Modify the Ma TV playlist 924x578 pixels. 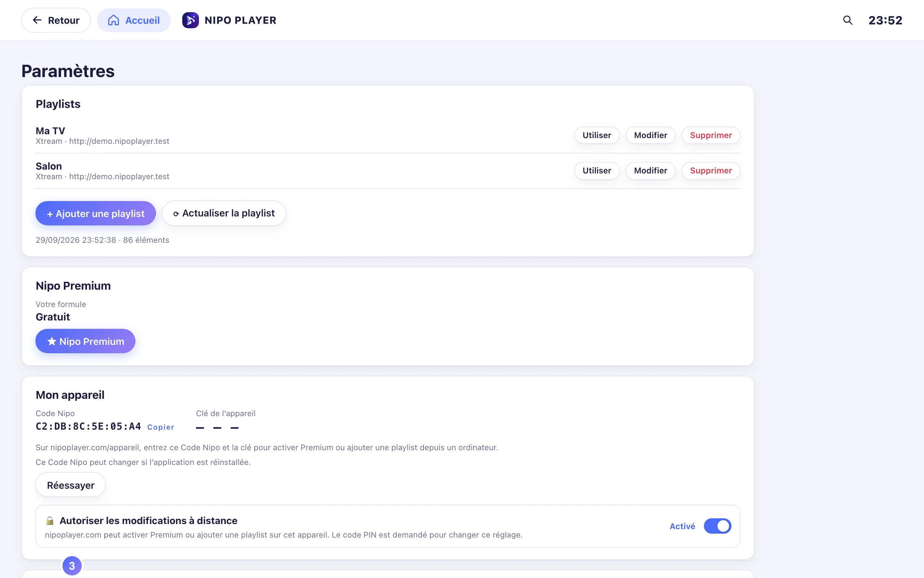[x=651, y=135]
